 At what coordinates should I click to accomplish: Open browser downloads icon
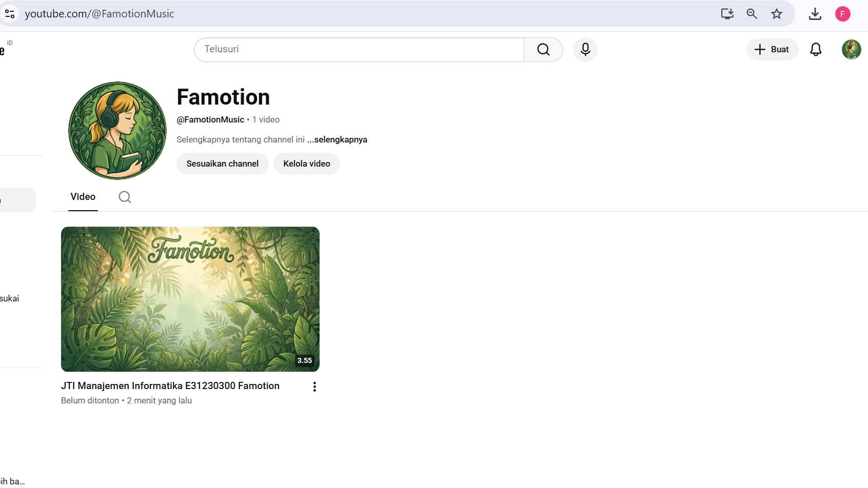[x=815, y=14]
